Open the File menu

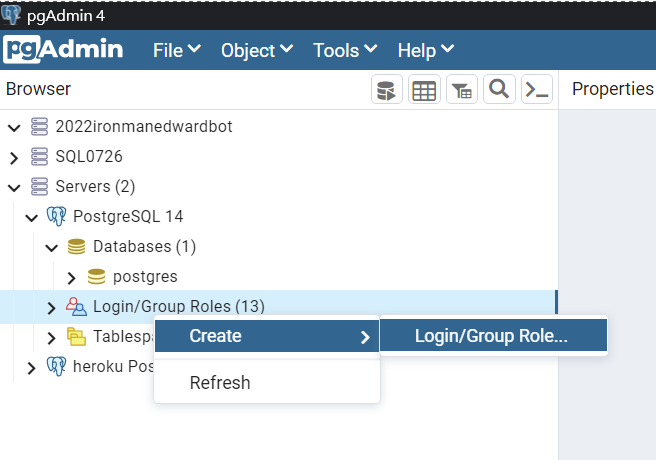[x=177, y=51]
